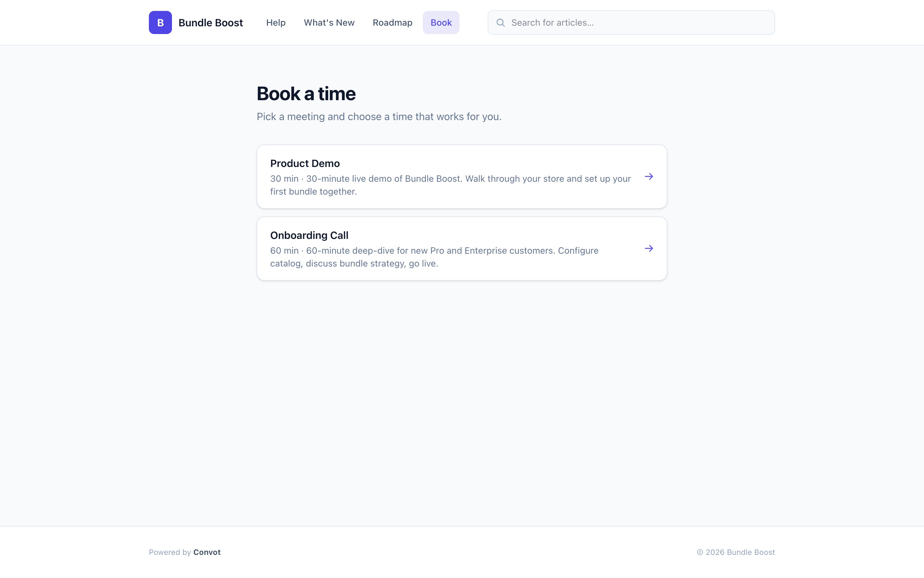Click the search magnifier icon
This screenshot has width=924, height=578.
coord(501,22)
